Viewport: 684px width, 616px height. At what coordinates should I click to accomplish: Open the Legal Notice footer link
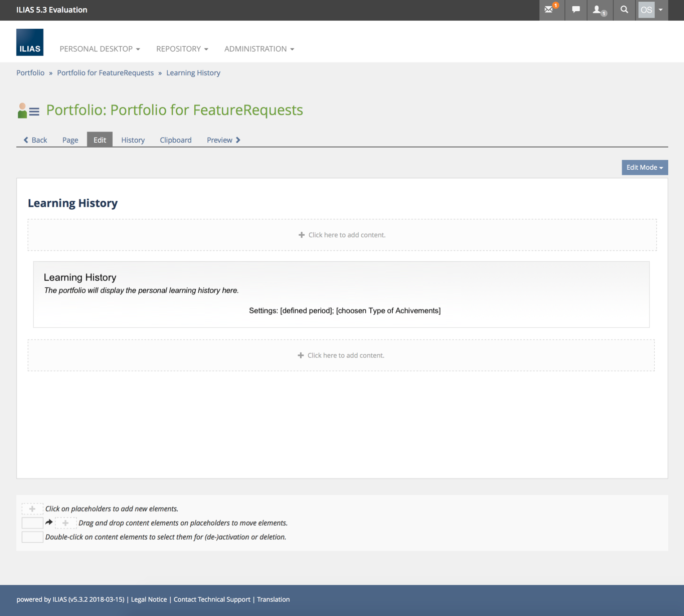(x=149, y=599)
